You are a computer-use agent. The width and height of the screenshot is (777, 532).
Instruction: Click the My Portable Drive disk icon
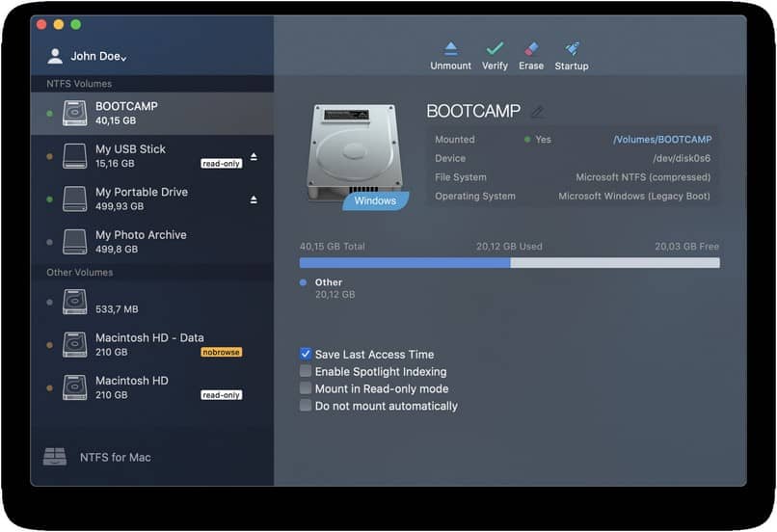click(x=75, y=199)
